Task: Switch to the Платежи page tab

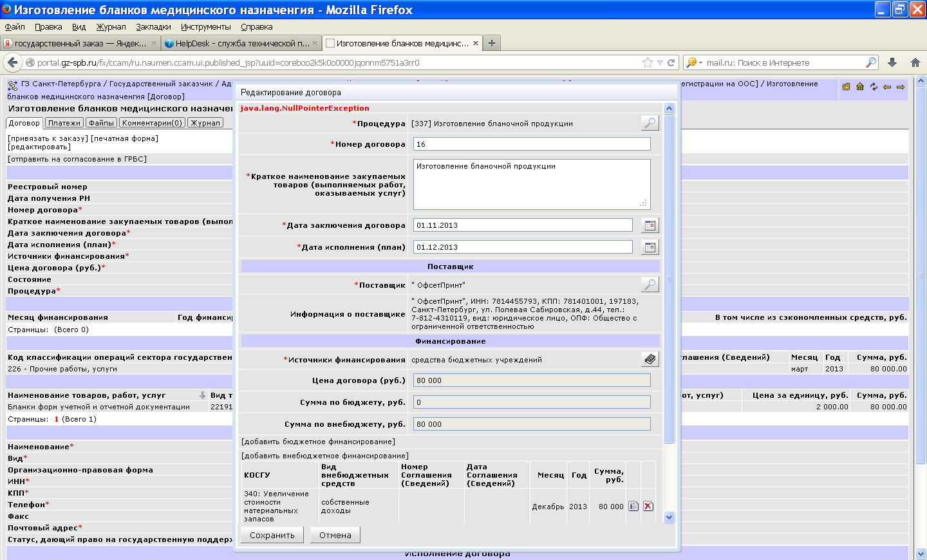Action: pos(64,122)
